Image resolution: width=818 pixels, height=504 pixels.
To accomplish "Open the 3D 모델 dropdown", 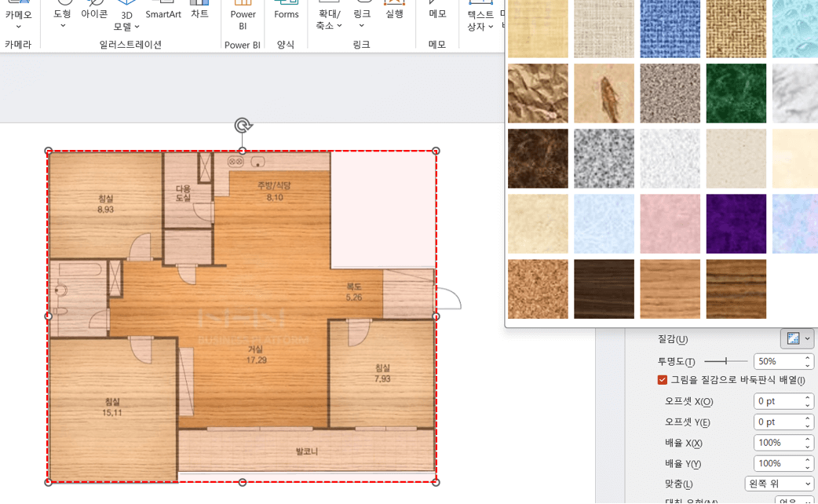I will click(127, 20).
